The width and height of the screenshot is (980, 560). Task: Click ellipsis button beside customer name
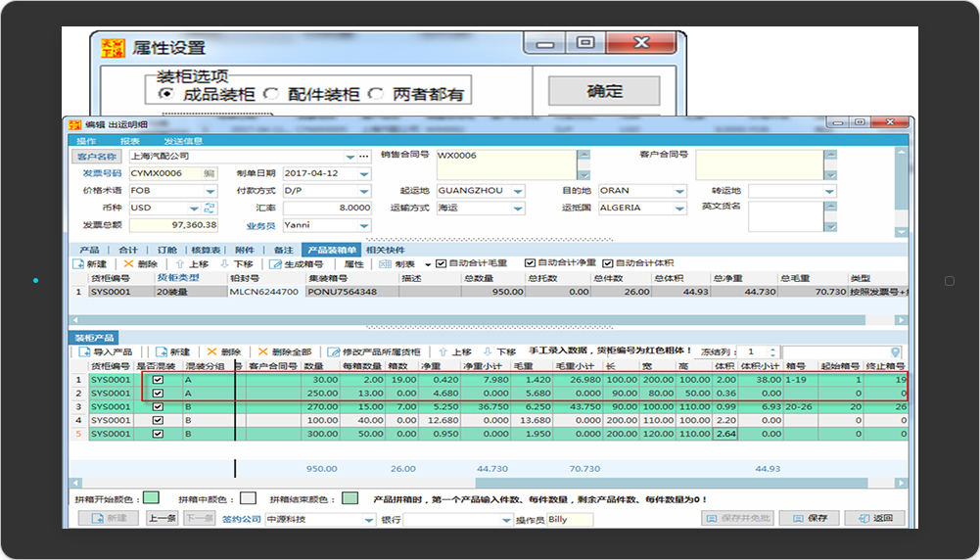pos(364,157)
